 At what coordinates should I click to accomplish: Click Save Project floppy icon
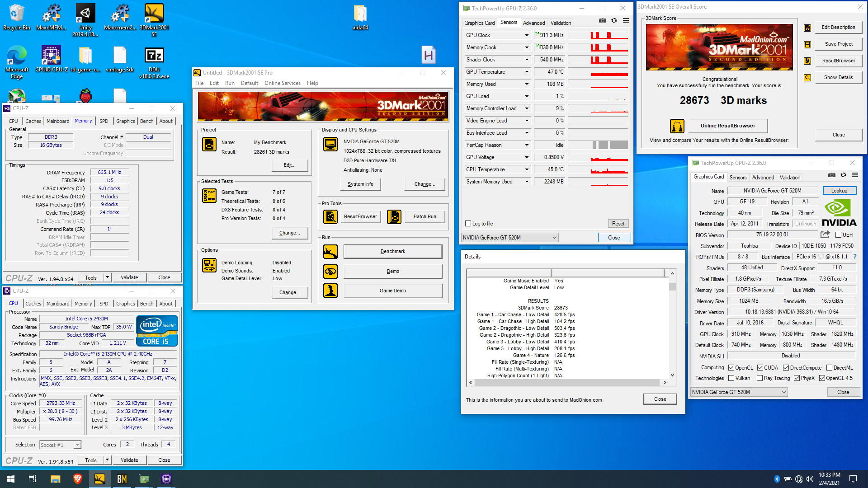coord(807,45)
